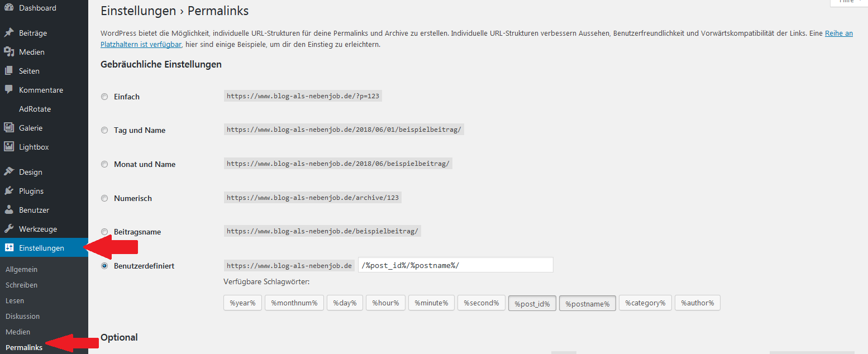
Task: Select the Tag und Name radio button
Action: coord(104,130)
